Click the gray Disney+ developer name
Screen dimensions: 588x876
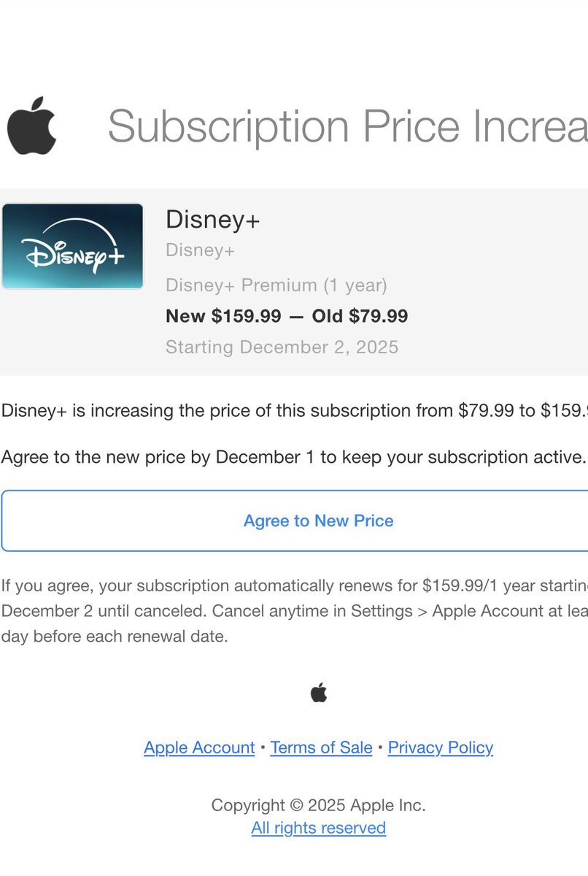[200, 250]
